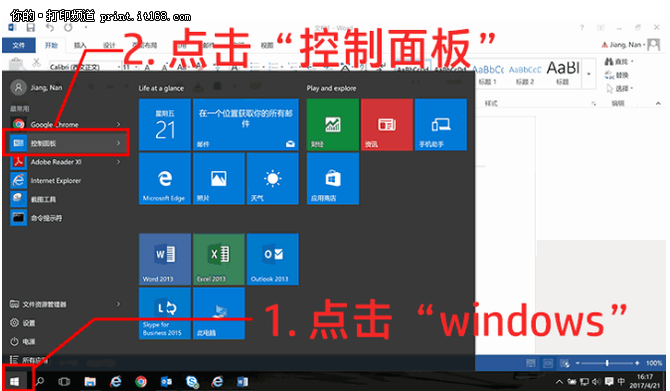Expand Google Chrome jump list arrow
This screenshot has width=670, height=391.
118,124
